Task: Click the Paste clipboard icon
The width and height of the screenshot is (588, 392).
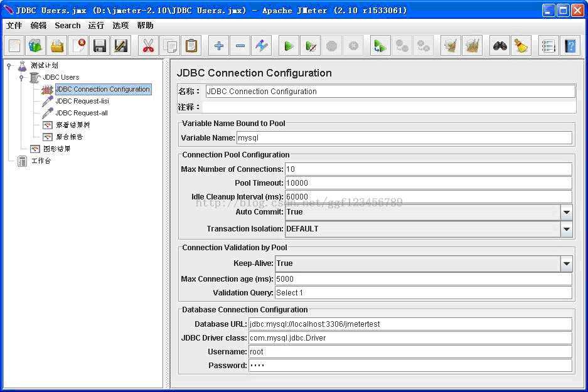Action: pyautogui.click(x=191, y=46)
